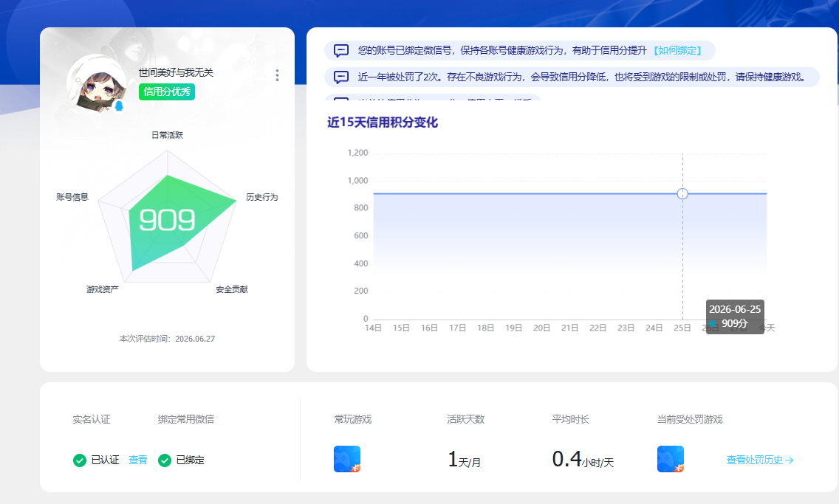Click the 909 score in the radar chart

pos(168,220)
